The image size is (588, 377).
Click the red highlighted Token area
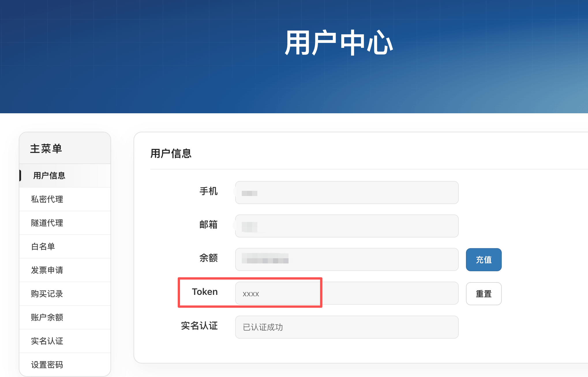tap(250, 293)
